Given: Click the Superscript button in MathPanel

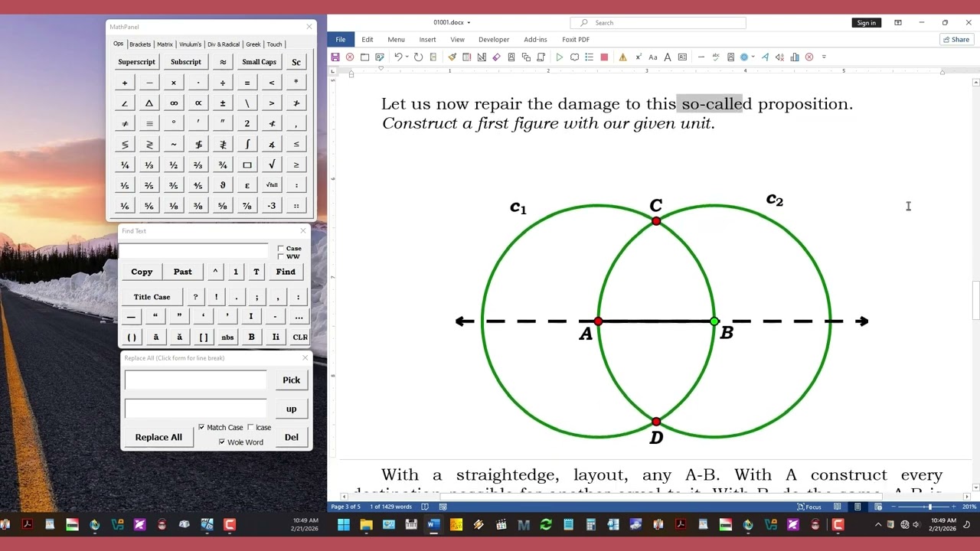Looking at the screenshot, I should pyautogui.click(x=136, y=62).
